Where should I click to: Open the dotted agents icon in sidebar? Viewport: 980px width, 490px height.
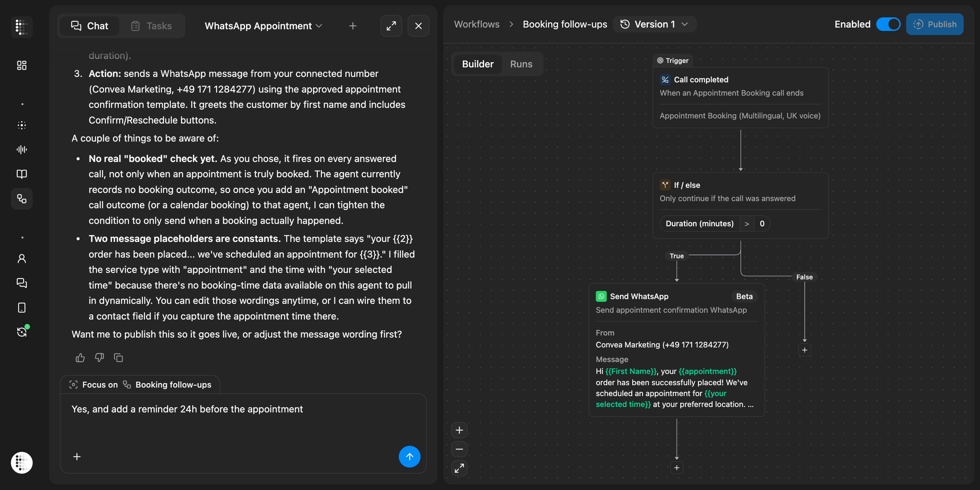point(22,125)
